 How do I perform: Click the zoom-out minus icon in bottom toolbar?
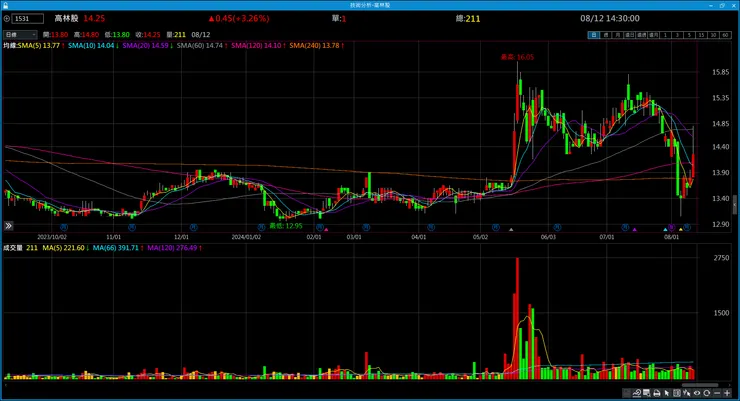[717, 393]
